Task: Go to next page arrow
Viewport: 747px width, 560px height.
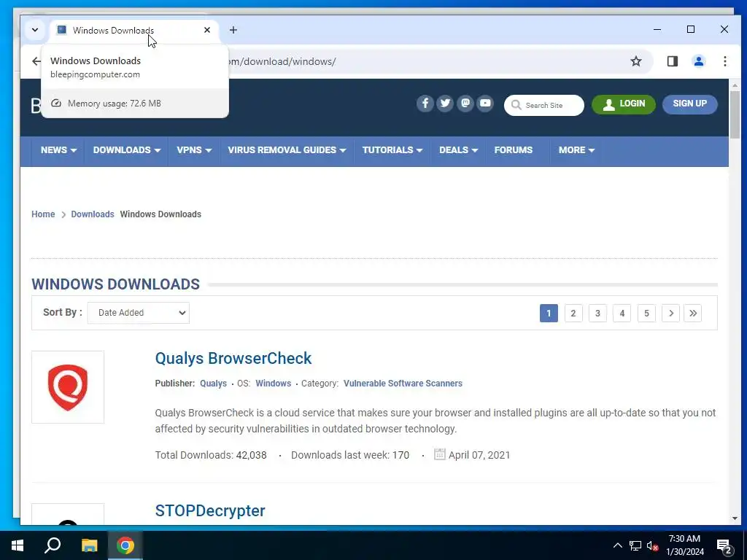Action: pos(671,314)
